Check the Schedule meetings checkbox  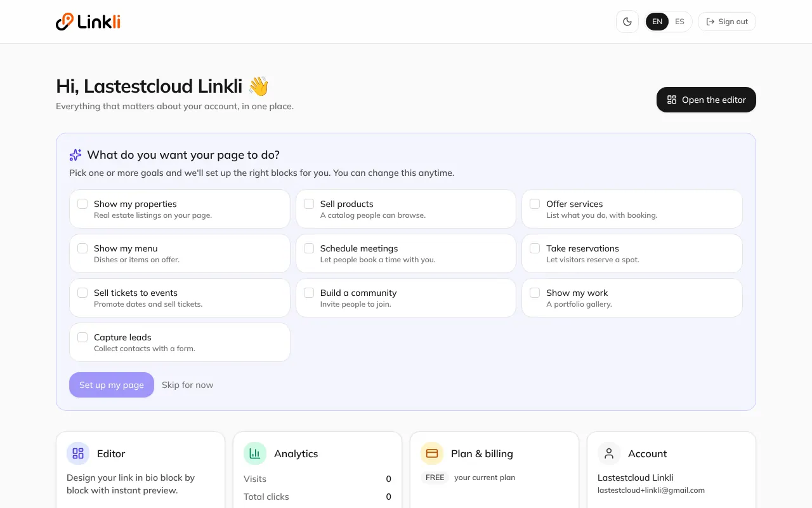pyautogui.click(x=309, y=248)
